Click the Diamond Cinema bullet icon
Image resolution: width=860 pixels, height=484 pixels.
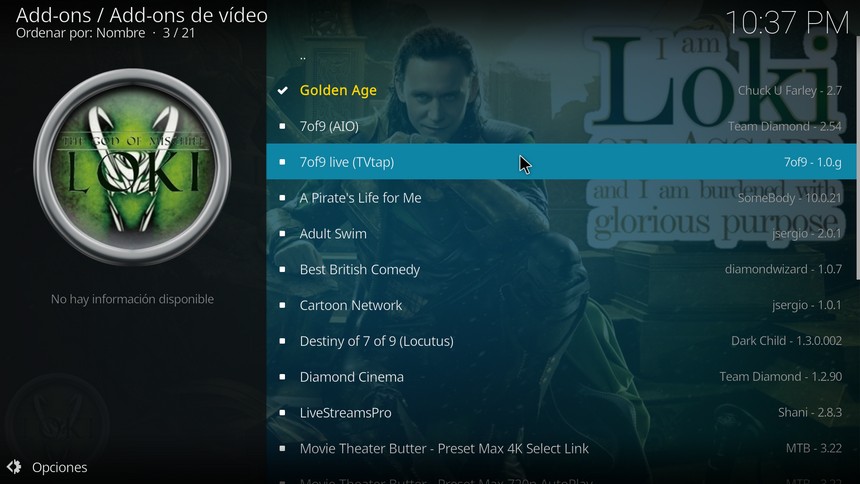282,376
